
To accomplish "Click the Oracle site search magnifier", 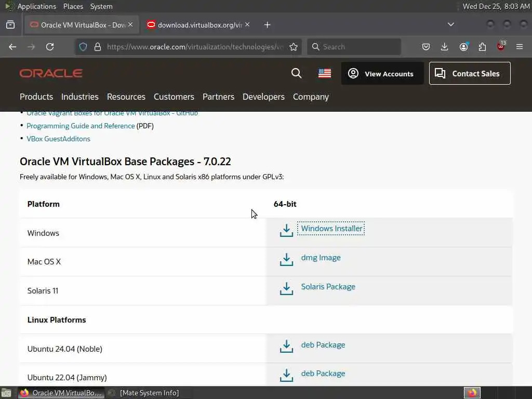I will 297,73.
